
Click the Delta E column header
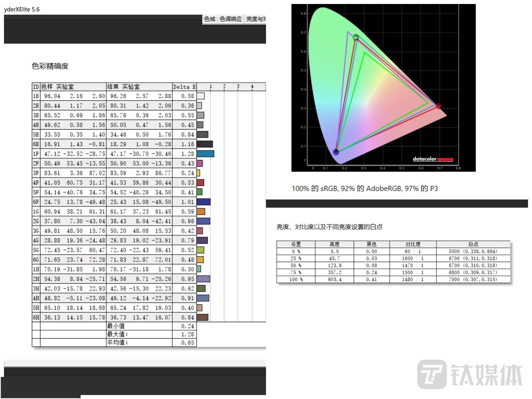pos(184,87)
